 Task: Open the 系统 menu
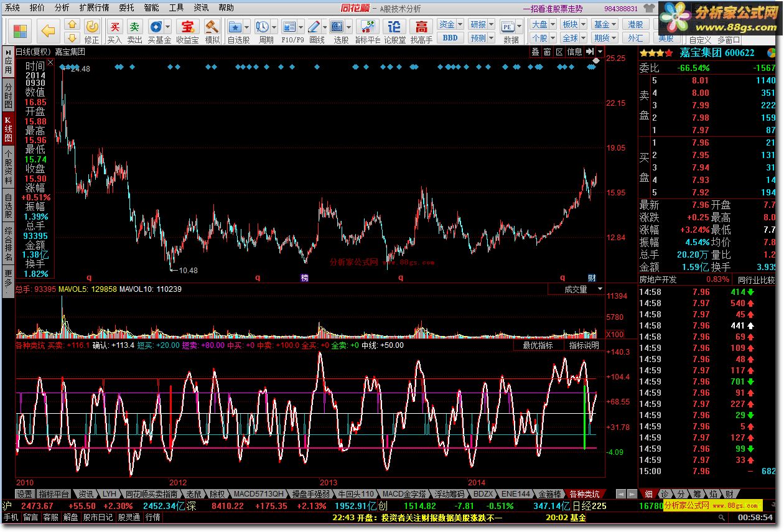click(x=12, y=7)
